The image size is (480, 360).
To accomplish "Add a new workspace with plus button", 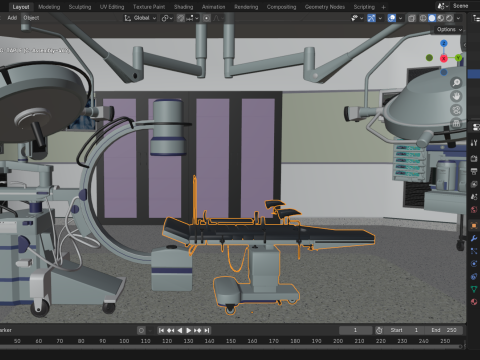I will 383,7.
